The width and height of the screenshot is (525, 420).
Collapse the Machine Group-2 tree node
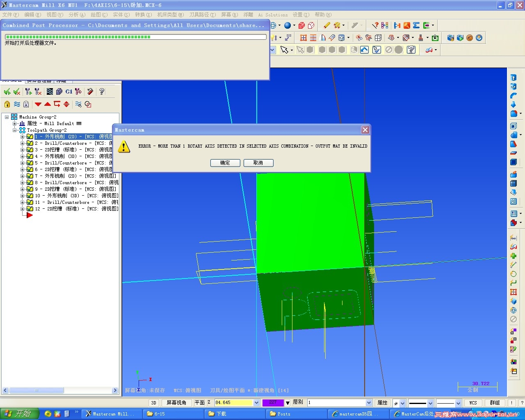coord(7,117)
